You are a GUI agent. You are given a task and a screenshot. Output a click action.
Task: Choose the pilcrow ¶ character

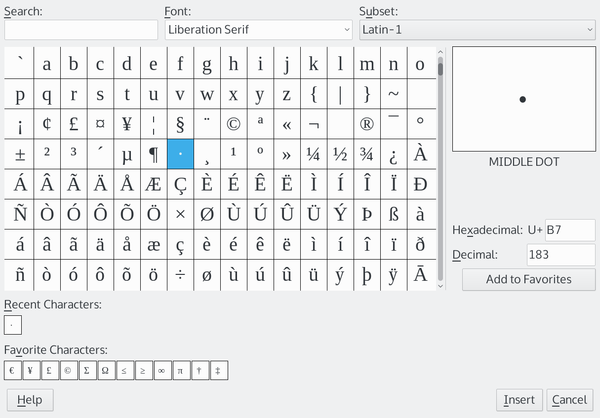tap(153, 154)
